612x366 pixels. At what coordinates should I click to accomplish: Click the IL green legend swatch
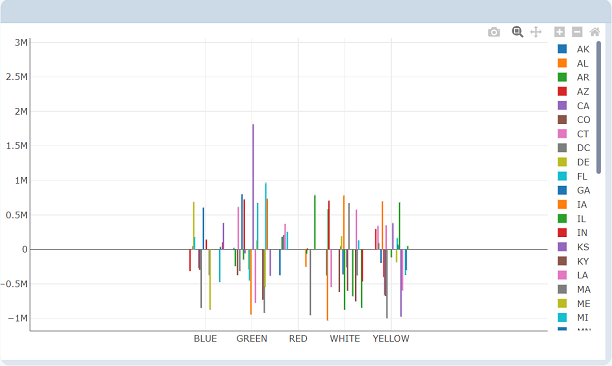tap(562, 219)
